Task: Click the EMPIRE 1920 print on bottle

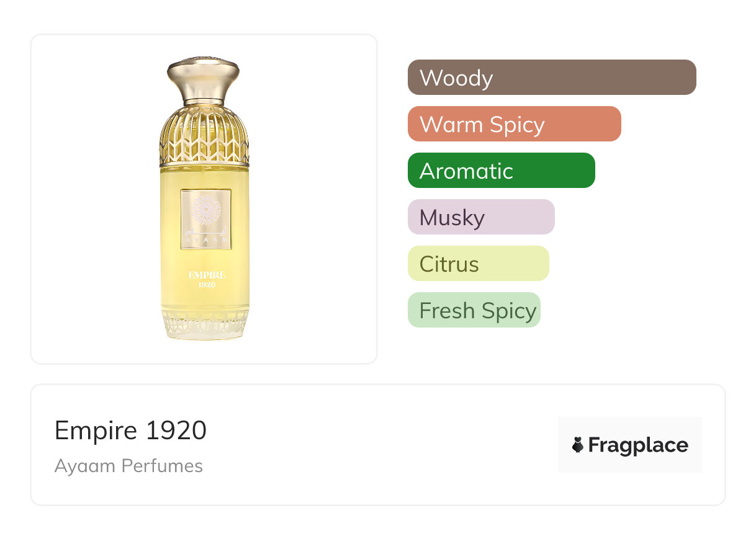Action: click(207, 279)
